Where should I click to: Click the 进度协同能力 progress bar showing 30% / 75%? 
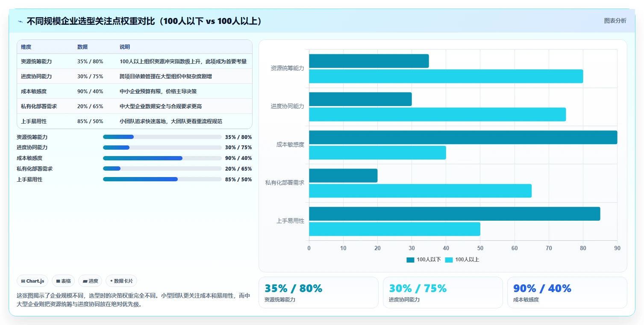[162, 148]
